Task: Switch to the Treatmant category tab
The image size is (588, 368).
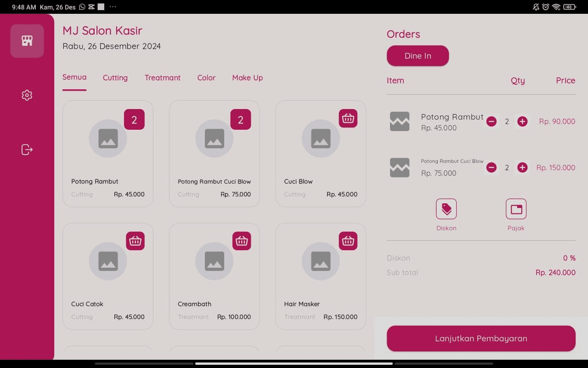Action: point(163,78)
